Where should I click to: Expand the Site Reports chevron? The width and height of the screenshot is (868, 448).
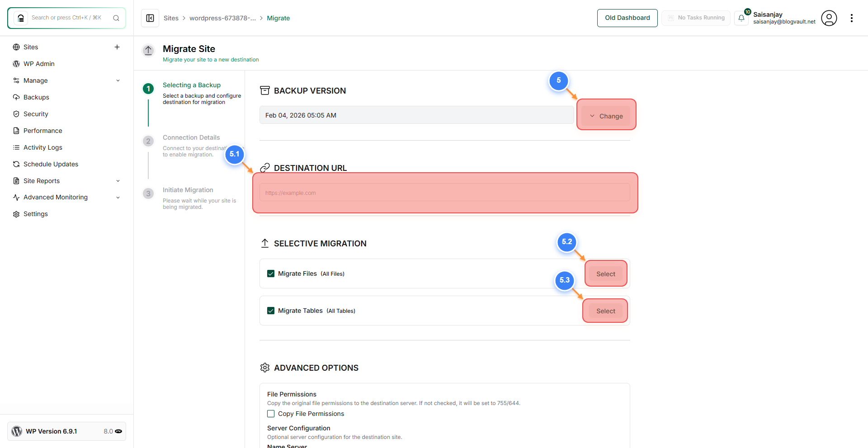coord(118,181)
